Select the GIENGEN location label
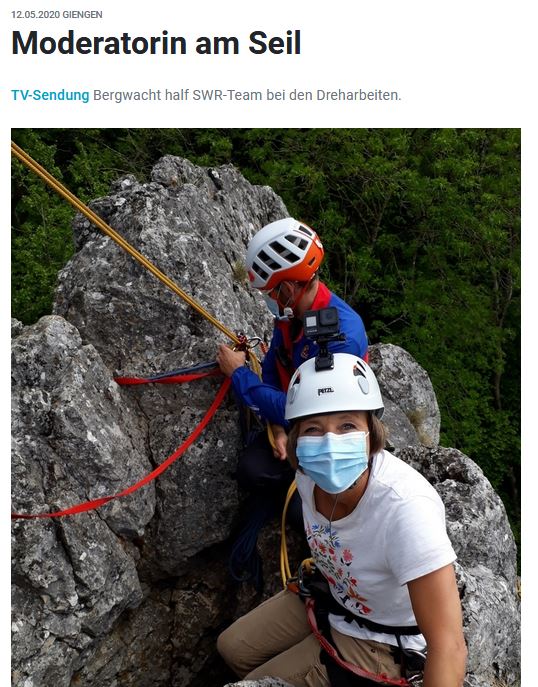 pos(82,14)
